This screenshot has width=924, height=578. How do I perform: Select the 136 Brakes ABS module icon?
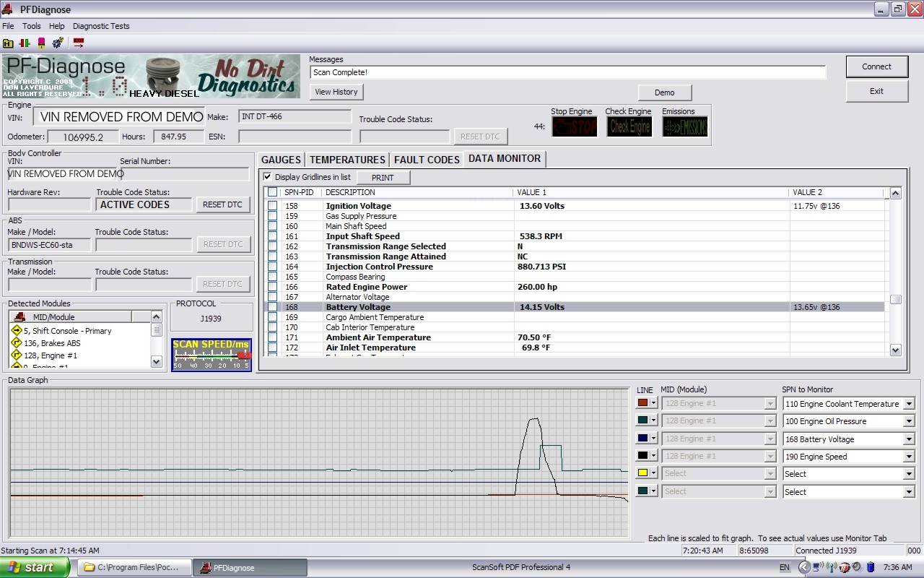(x=17, y=342)
